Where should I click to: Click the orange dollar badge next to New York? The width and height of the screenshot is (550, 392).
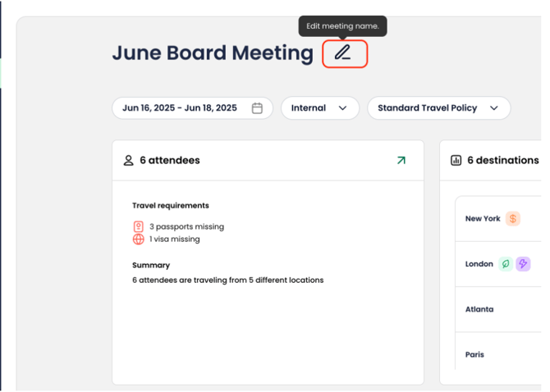click(x=512, y=219)
